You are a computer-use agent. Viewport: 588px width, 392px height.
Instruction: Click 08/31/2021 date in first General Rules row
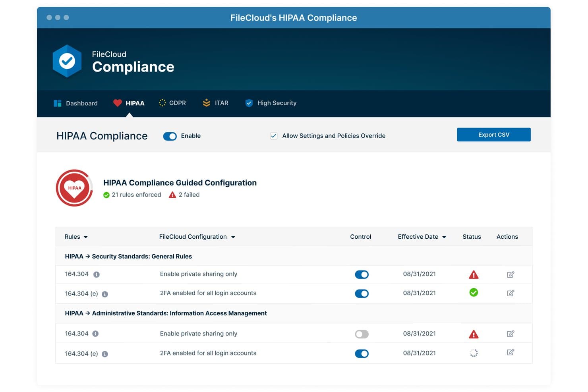(x=419, y=274)
